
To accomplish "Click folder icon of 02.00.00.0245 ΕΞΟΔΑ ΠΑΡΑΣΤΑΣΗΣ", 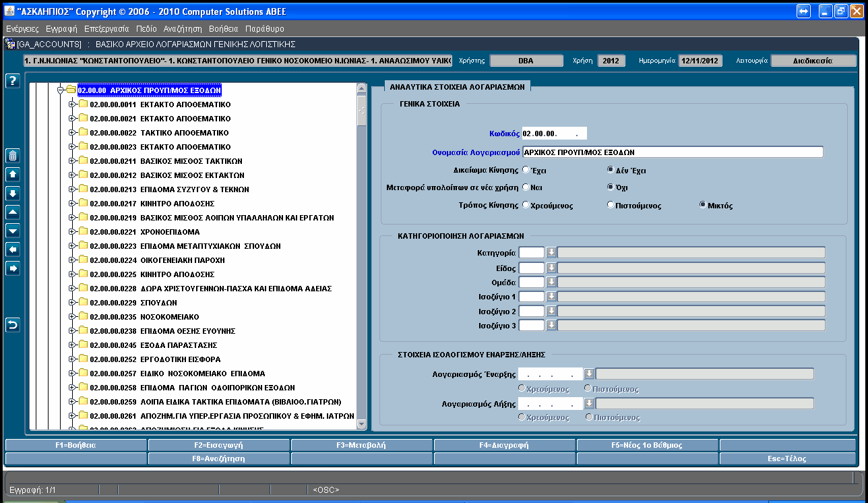I will tap(84, 345).
